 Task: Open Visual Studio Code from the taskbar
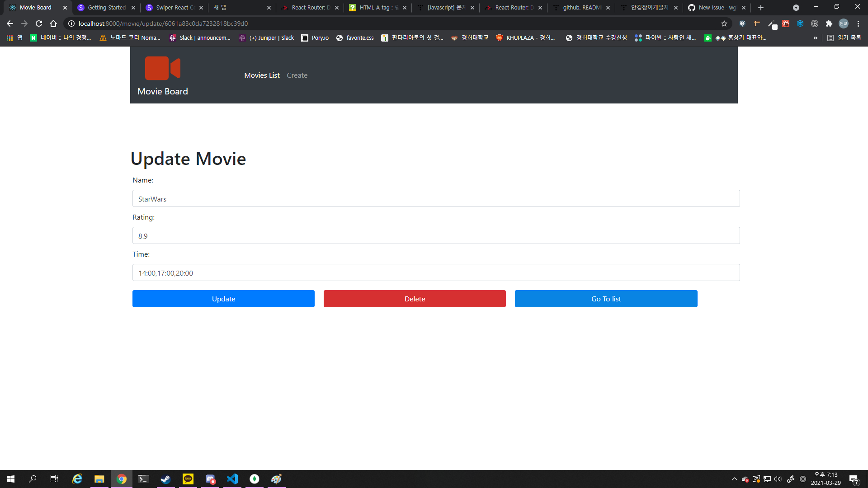(x=232, y=479)
